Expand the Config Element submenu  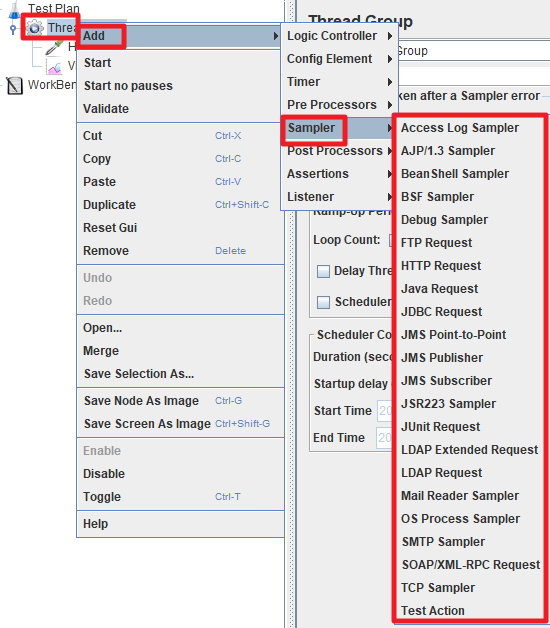point(340,59)
